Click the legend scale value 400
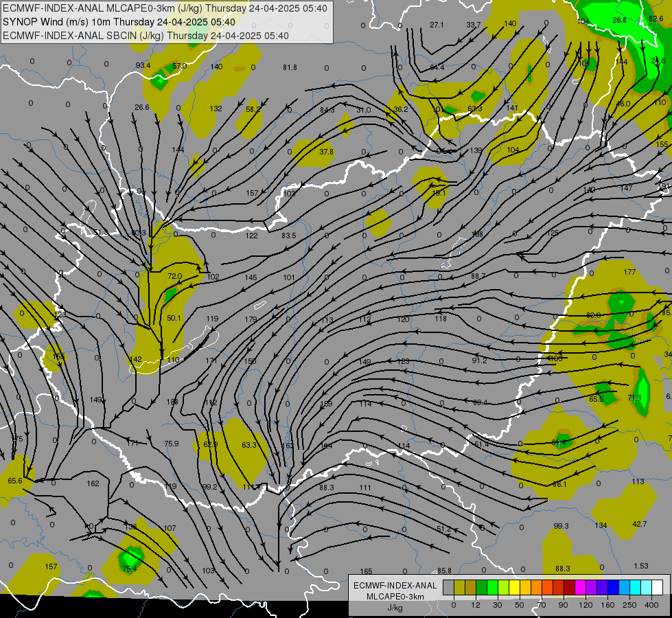Viewport: 672px width, 618px height. 651,605
